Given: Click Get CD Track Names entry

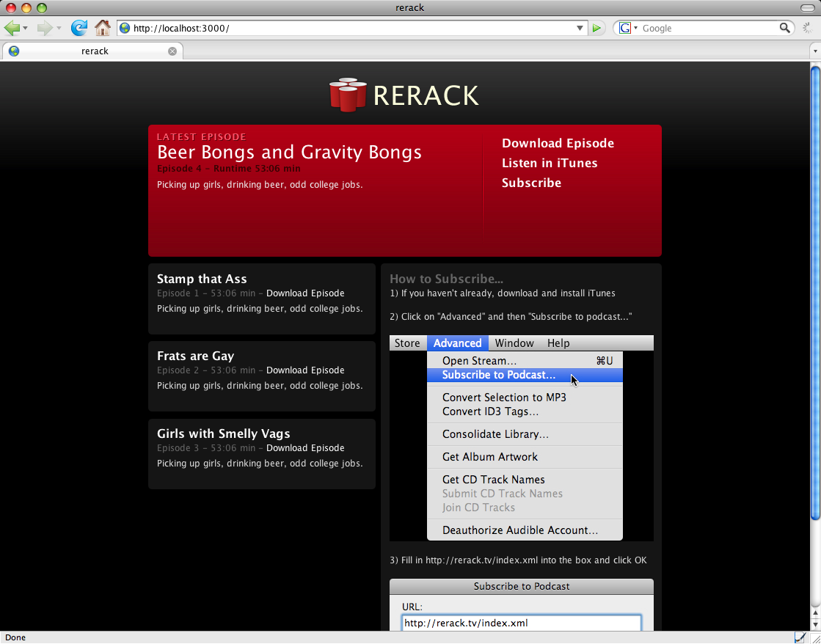Looking at the screenshot, I should [525, 480].
